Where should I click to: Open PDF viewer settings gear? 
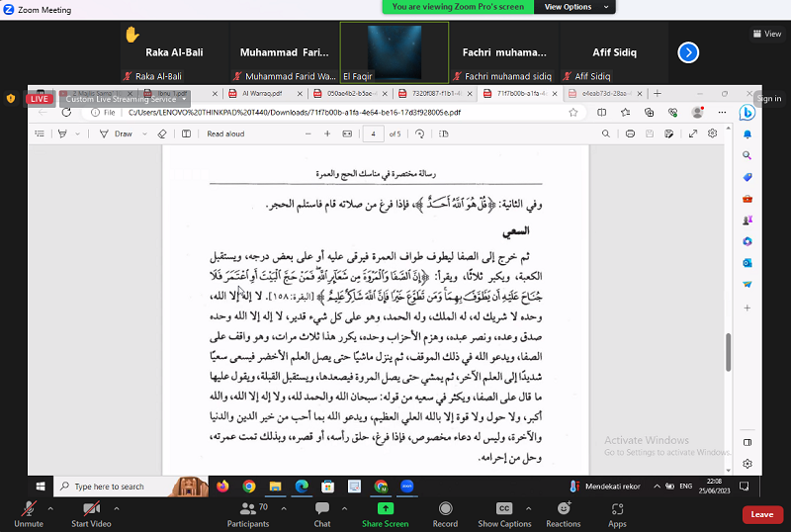pyautogui.click(x=712, y=133)
